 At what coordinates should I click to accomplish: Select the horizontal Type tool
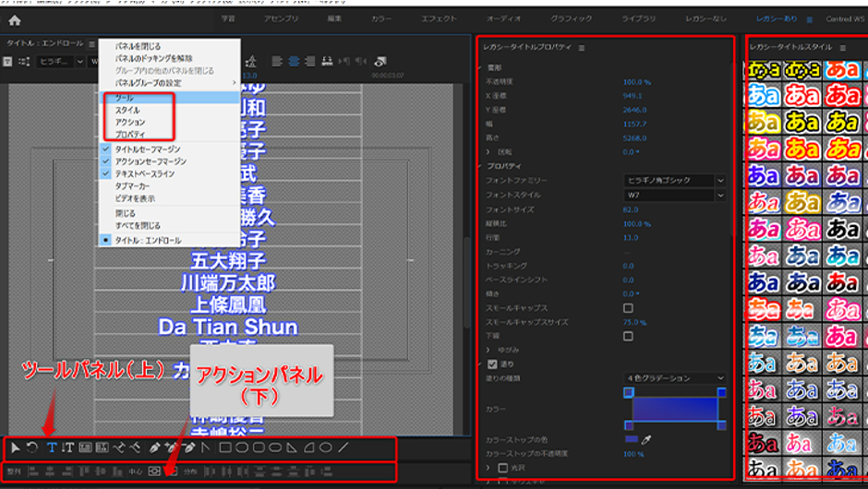click(x=52, y=447)
